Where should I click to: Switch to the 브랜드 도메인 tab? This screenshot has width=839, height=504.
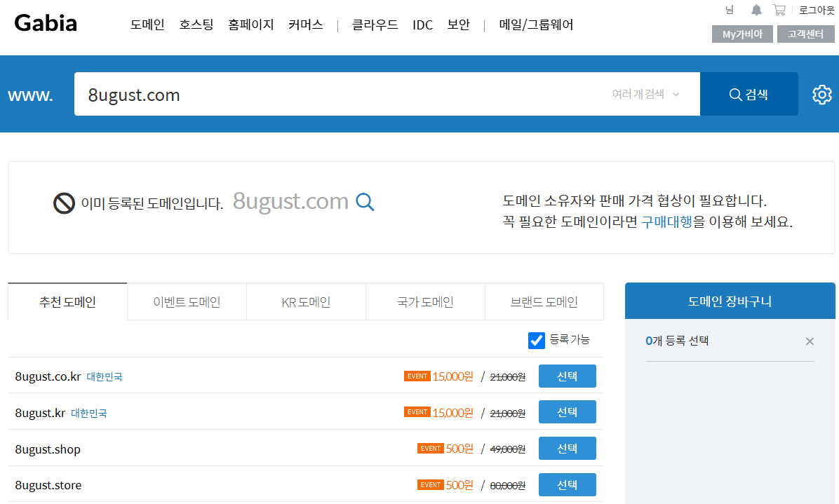[544, 302]
